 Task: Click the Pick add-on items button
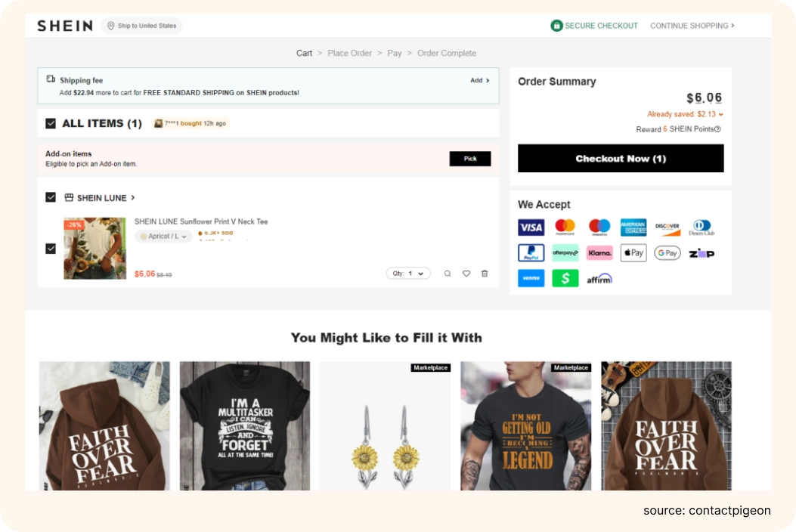pos(470,159)
